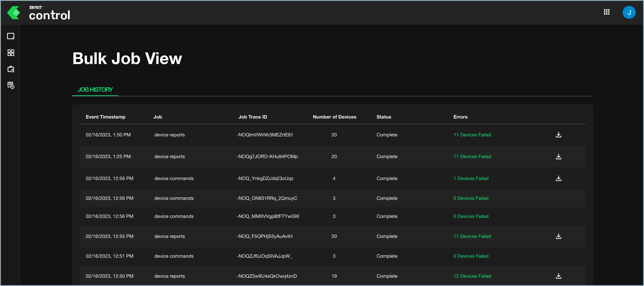
Task: Click 11 Devices Failed in 12:55 PM row
Action: 472,236
